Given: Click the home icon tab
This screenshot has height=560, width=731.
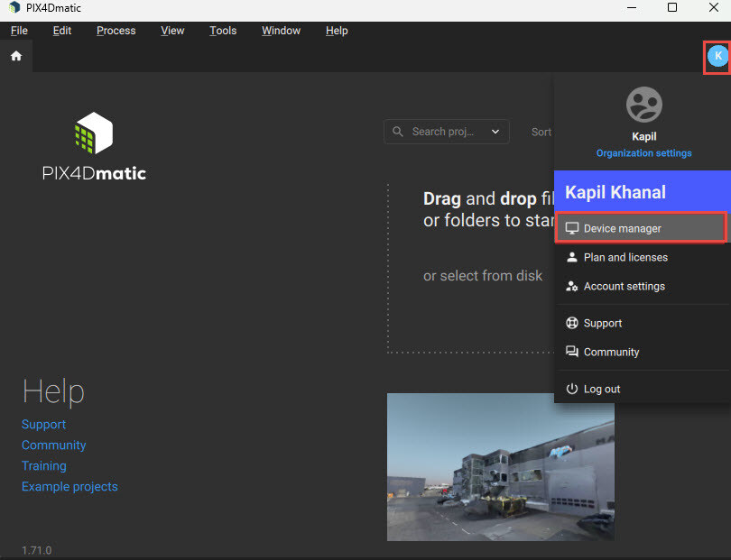Looking at the screenshot, I should tap(15, 56).
